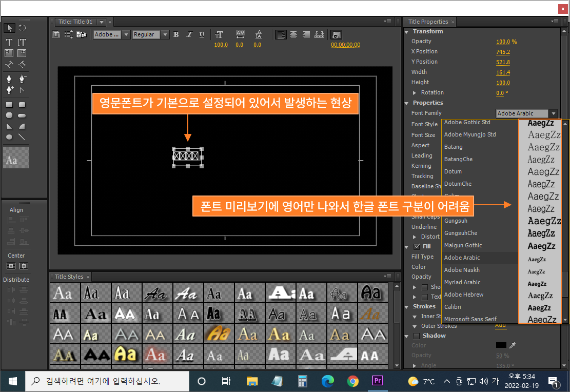Viewport: 570px width, 392px height.
Task: Select the Pen tool
Action: tap(9, 79)
